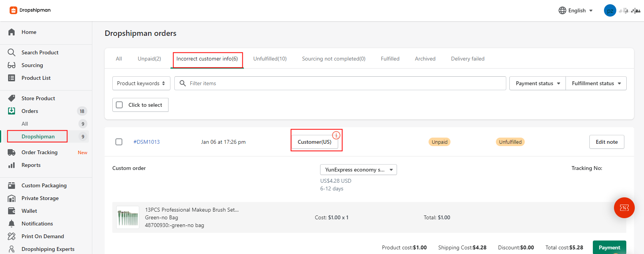Click the Reports bar chart icon
The width and height of the screenshot is (644, 254).
(x=12, y=165)
